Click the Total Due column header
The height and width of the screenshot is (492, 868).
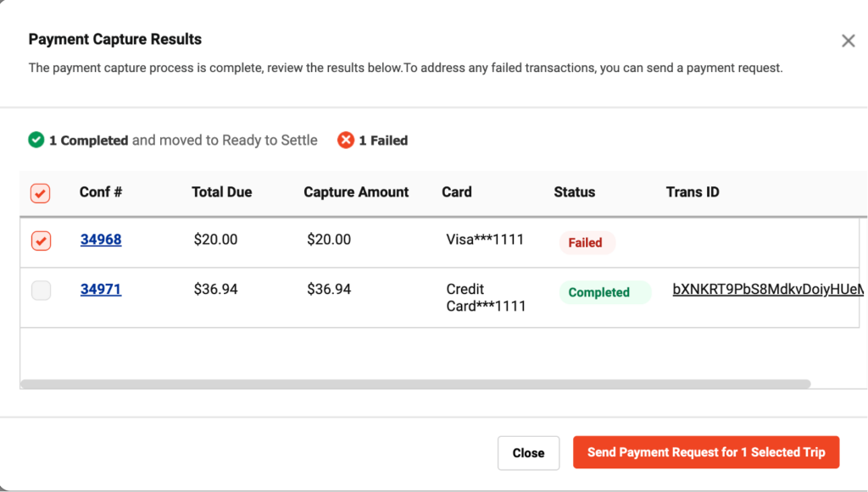point(221,192)
